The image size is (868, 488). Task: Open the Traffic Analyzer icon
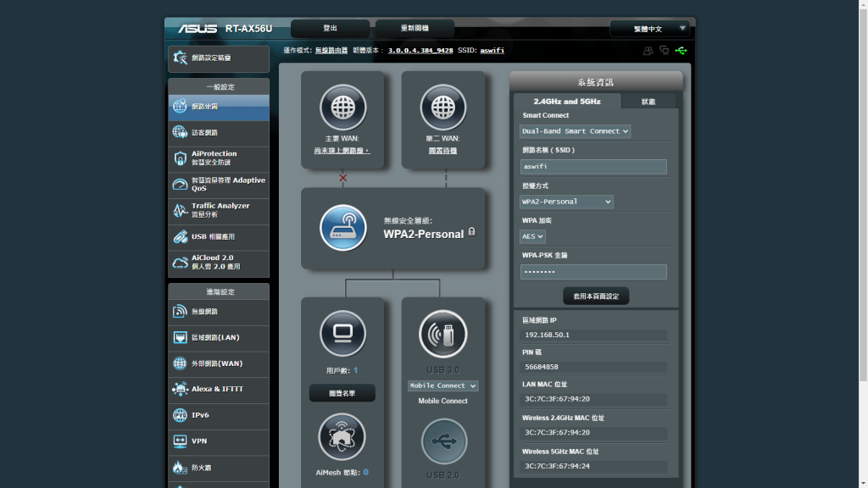pyautogui.click(x=180, y=210)
